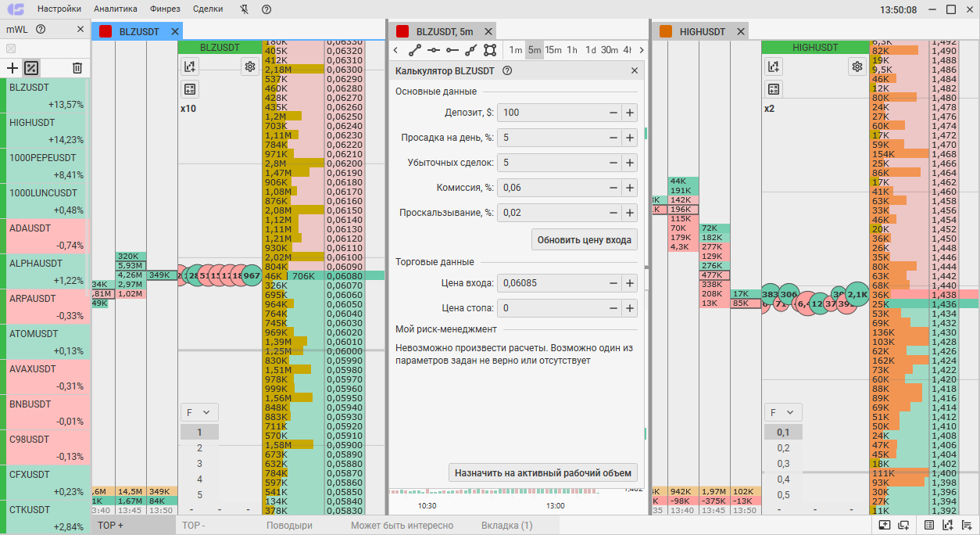Switch to the Поводыри tab
Screen dimensions: 980x535
289,526
